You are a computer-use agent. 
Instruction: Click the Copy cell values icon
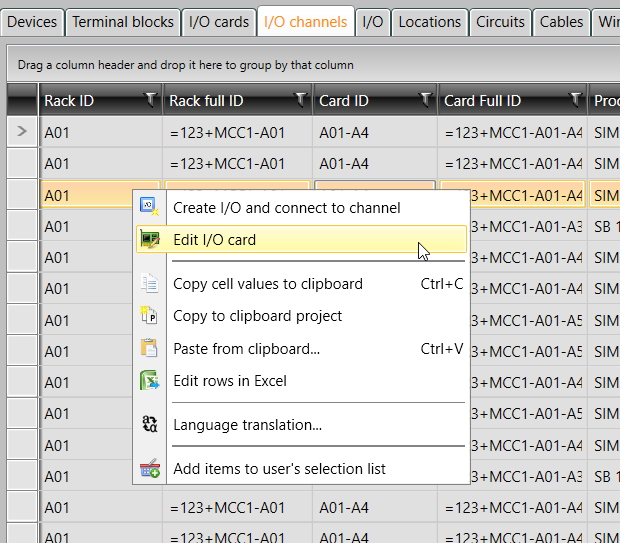coord(149,284)
